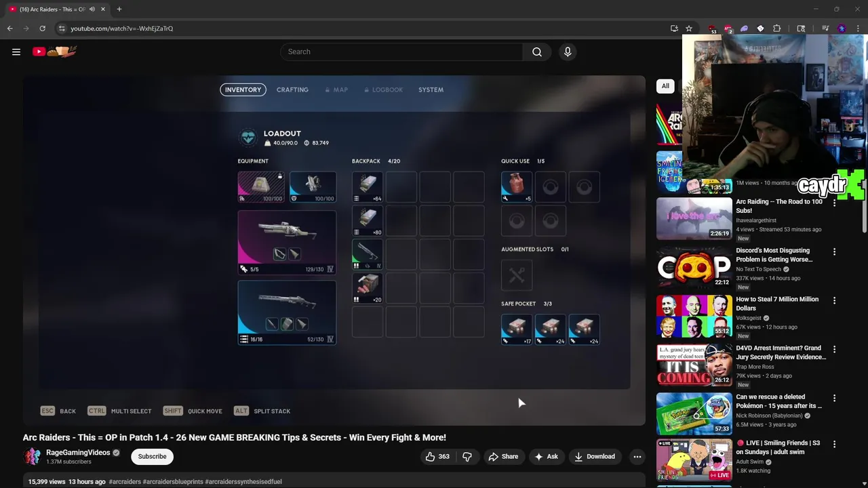This screenshot has width=868, height=488.
Task: Open more actions menu below video
Action: pos(637,457)
